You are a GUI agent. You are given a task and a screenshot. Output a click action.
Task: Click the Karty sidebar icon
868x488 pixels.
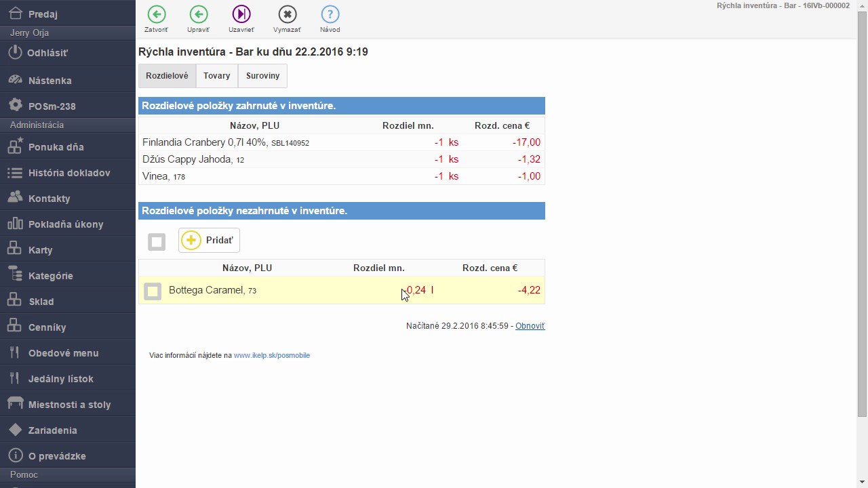click(x=14, y=249)
